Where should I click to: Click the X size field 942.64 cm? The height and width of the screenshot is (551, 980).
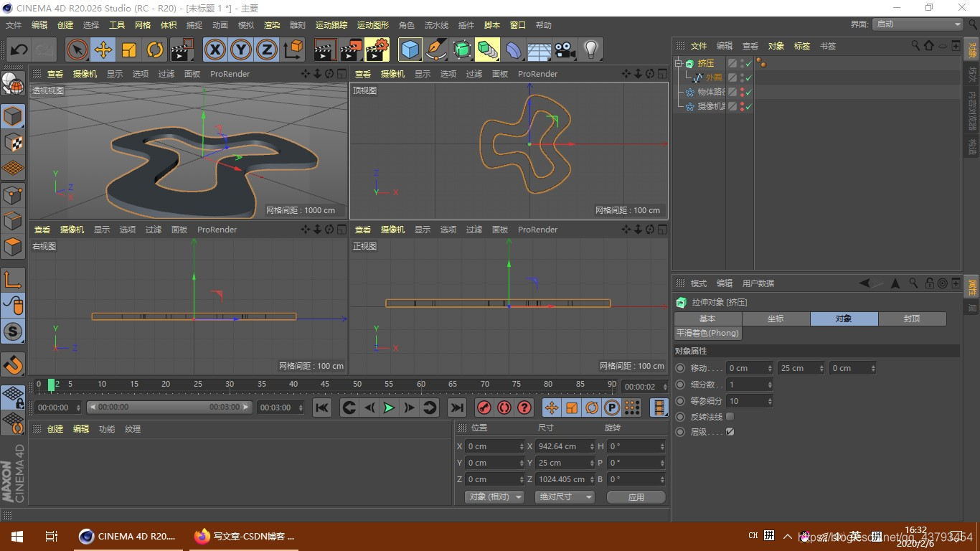pos(566,446)
